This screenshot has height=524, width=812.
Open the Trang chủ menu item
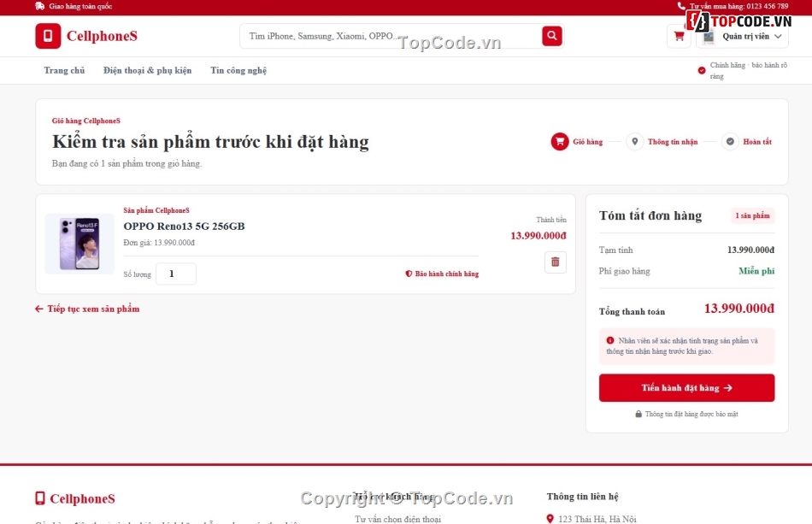click(64, 70)
